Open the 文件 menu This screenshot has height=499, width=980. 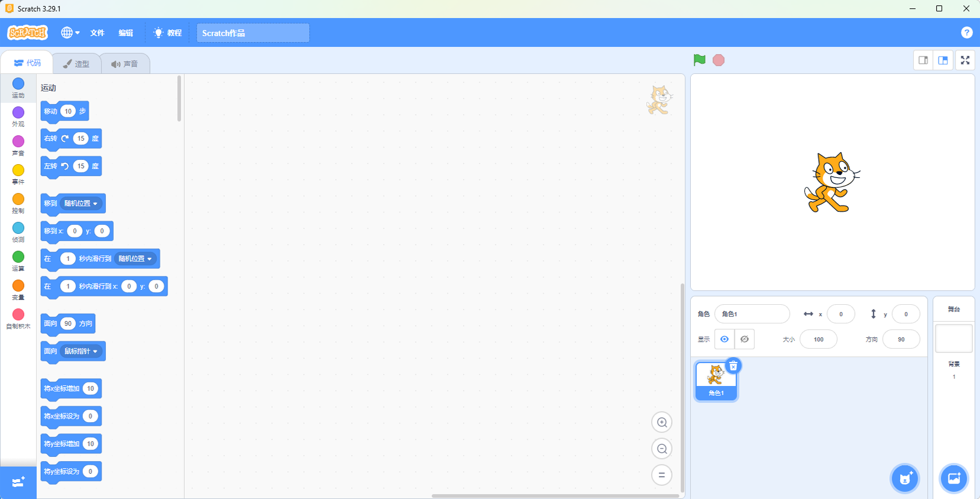[x=97, y=33]
